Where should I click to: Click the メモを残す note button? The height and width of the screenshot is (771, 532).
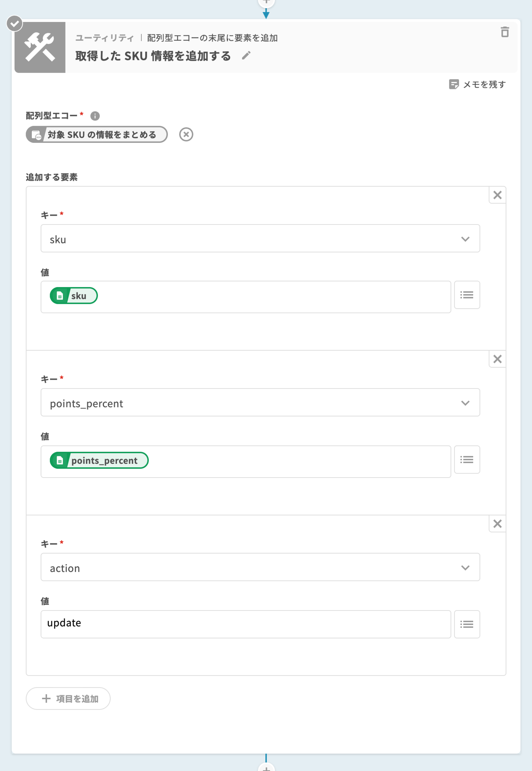pos(477,84)
